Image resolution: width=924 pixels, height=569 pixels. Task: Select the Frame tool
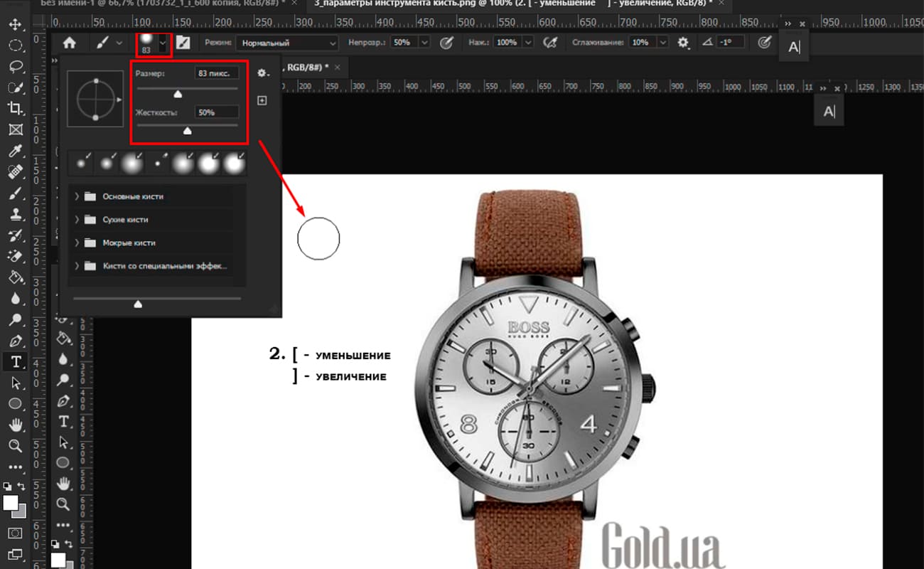(x=15, y=130)
